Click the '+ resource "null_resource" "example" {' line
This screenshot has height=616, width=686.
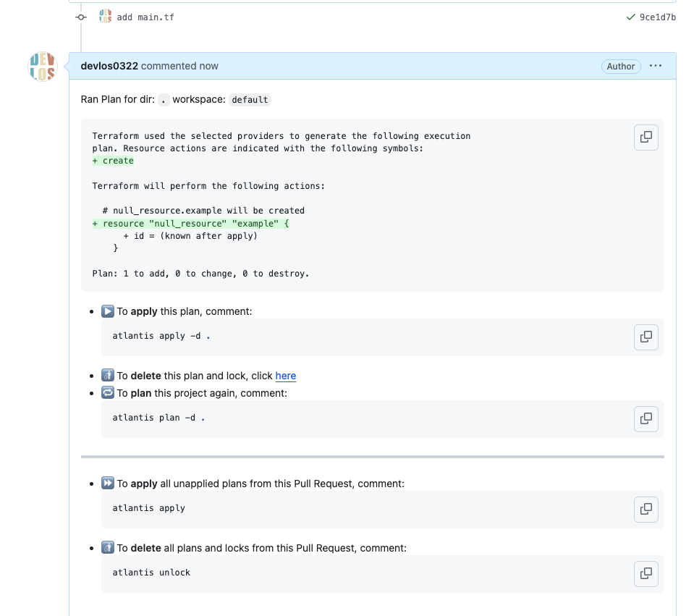(x=191, y=224)
